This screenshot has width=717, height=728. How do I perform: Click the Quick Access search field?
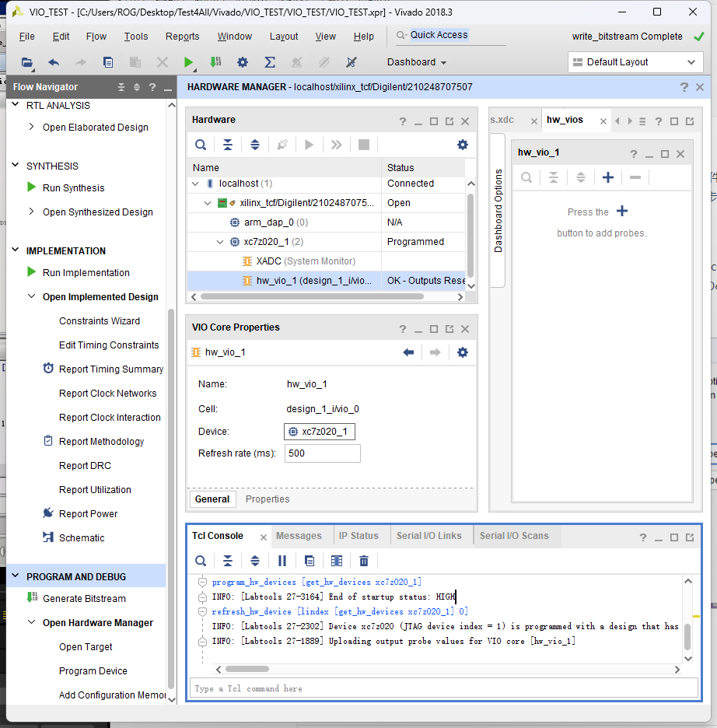[x=450, y=36]
